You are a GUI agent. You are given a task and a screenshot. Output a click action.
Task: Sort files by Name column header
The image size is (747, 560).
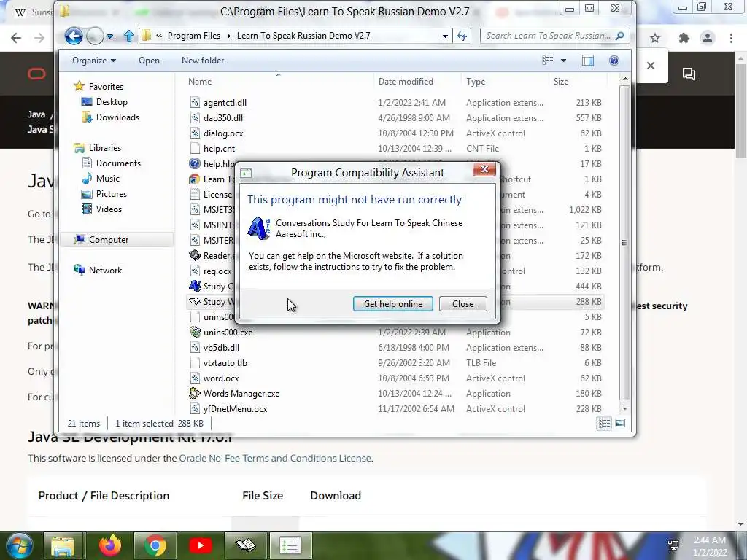pyautogui.click(x=200, y=82)
